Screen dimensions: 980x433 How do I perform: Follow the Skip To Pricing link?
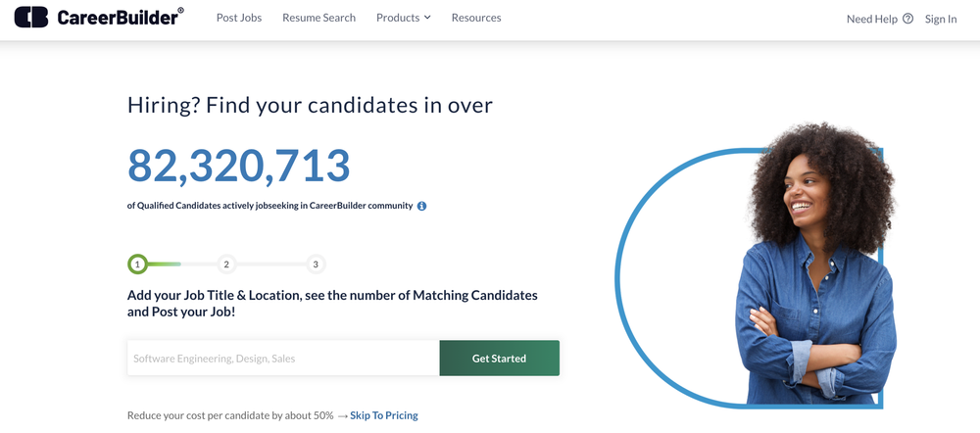point(383,415)
